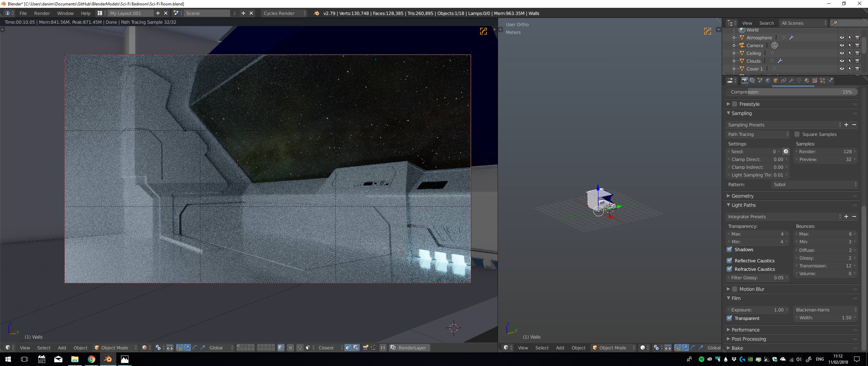
Task: Open the File menu
Action: tap(23, 13)
